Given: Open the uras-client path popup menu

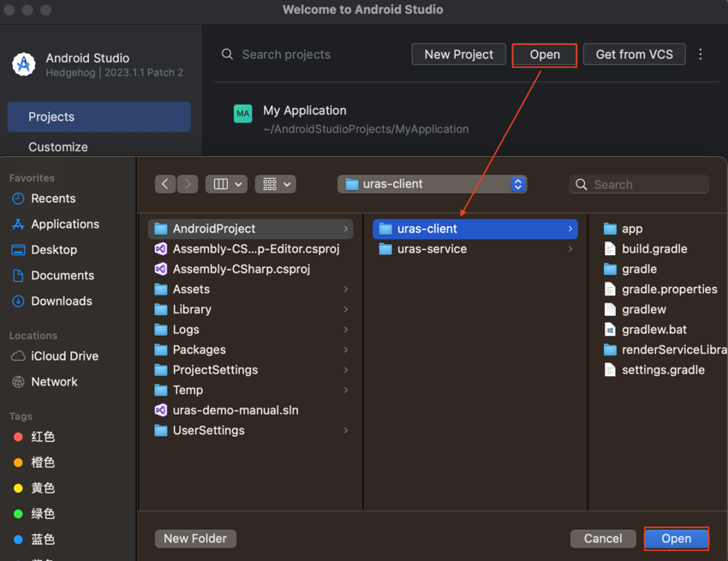Looking at the screenshot, I should pyautogui.click(x=432, y=184).
